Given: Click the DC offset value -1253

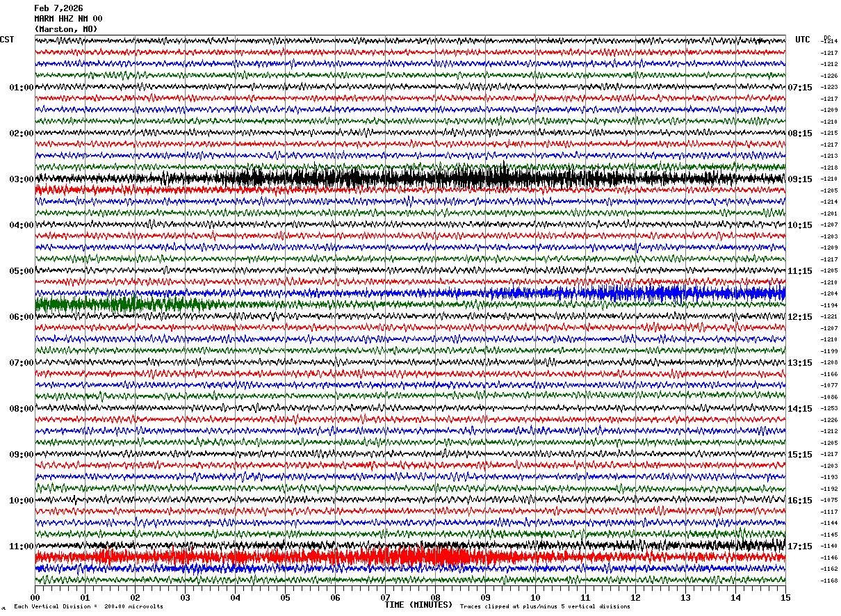Looking at the screenshot, I should click(829, 409).
